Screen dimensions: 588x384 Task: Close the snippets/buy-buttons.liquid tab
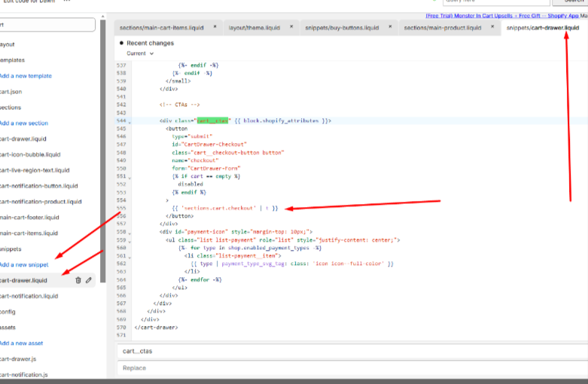click(390, 26)
